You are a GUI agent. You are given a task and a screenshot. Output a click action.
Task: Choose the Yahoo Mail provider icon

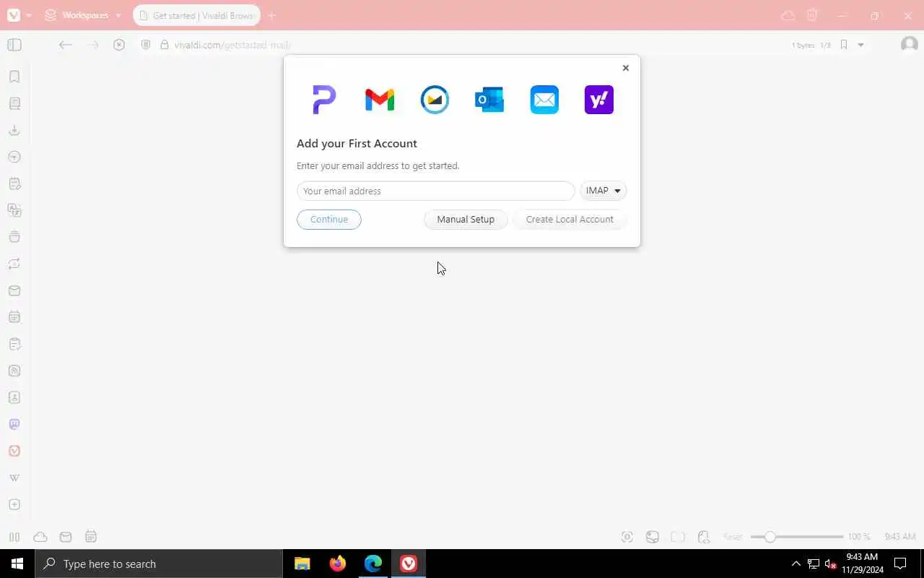coord(599,100)
